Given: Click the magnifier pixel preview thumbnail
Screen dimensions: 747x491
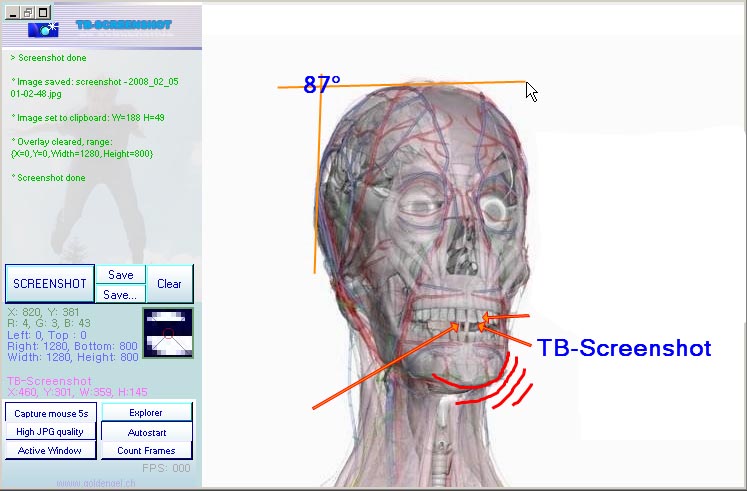Looking at the screenshot, I should (x=168, y=333).
